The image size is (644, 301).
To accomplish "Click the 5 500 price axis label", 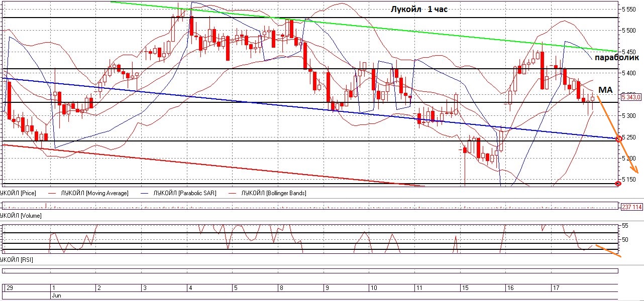I will click(630, 31).
